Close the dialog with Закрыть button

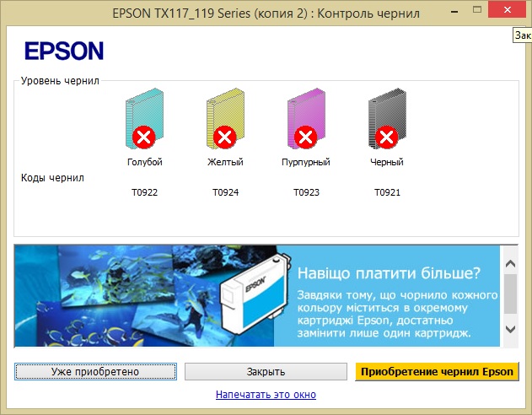coord(266,372)
